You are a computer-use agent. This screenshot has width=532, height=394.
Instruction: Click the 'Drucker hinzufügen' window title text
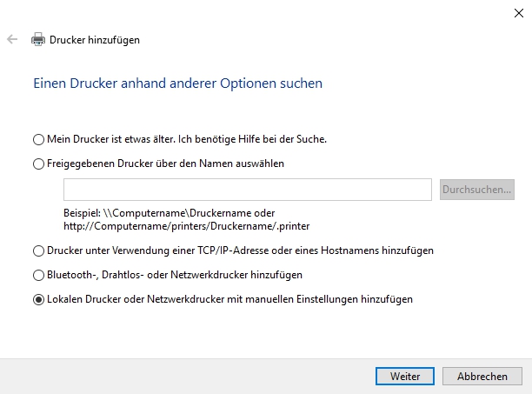(95, 40)
